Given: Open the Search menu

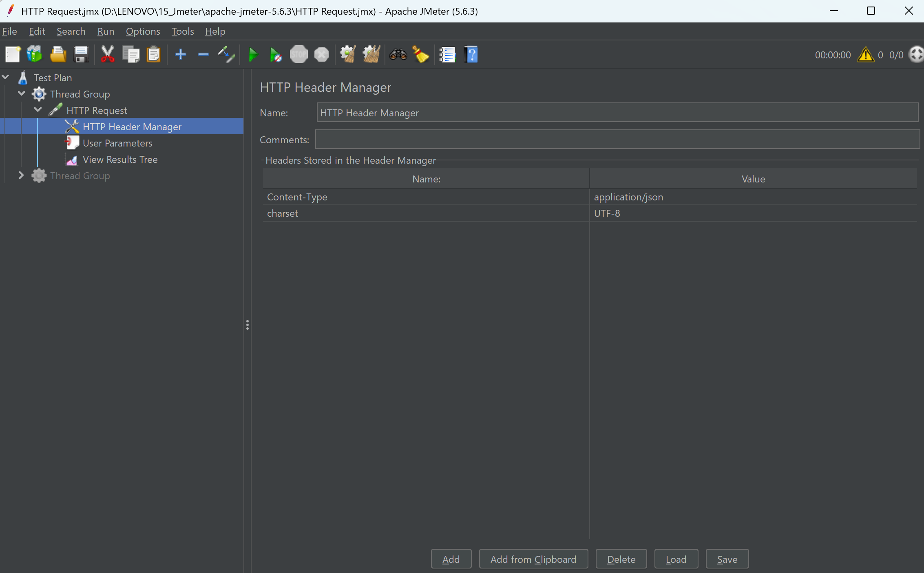Looking at the screenshot, I should click(x=71, y=31).
